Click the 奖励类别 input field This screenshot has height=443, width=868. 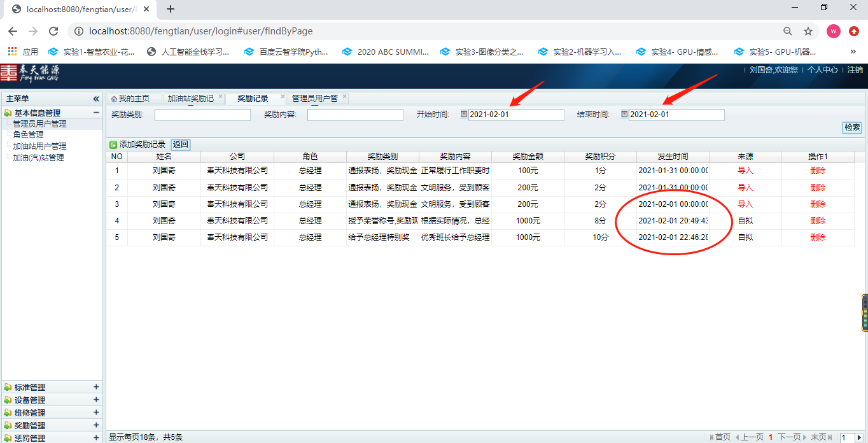pos(202,115)
